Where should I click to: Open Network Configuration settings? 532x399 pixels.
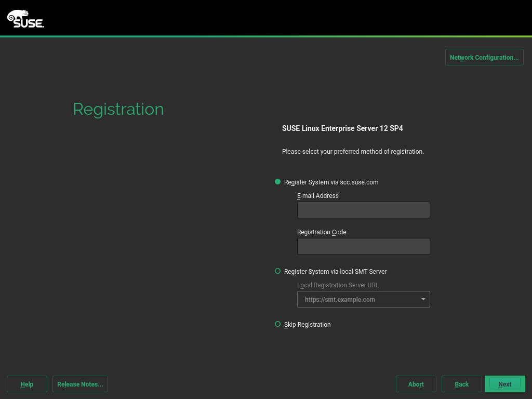point(484,57)
